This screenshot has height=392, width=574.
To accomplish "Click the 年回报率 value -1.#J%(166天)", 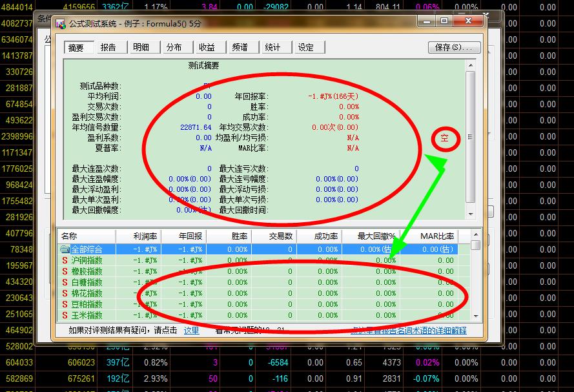I will pos(333,97).
